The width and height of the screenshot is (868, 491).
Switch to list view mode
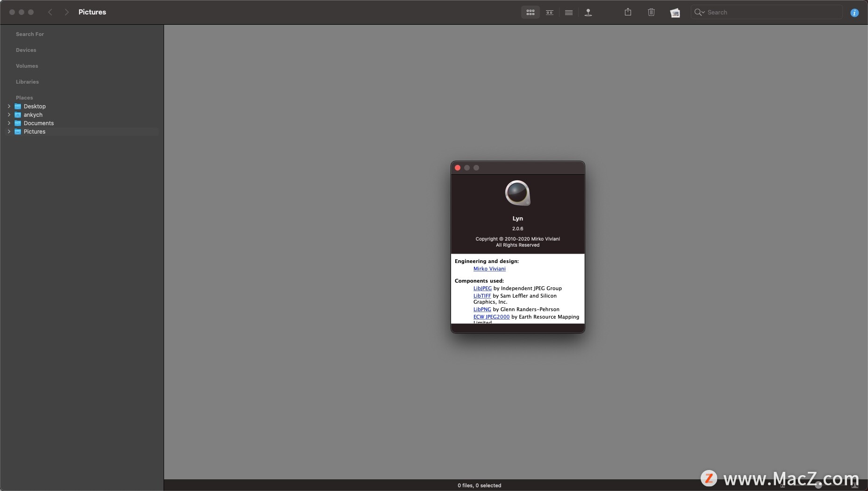pos(569,13)
